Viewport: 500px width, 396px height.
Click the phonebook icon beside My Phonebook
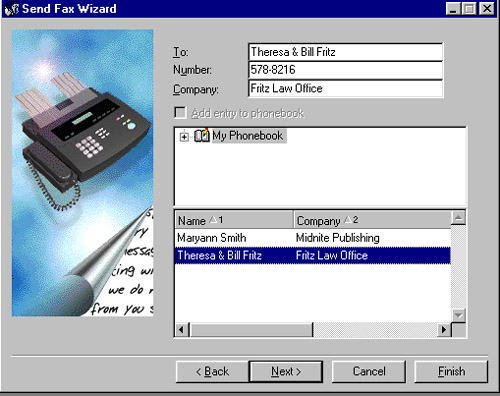tap(202, 136)
